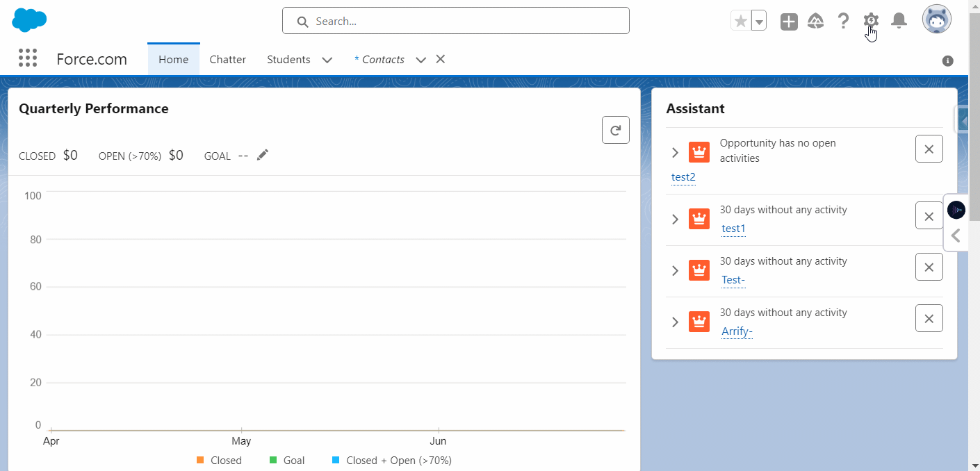Click the orange Closed legend swatch
Image resolution: width=980 pixels, height=471 pixels.
(x=200, y=460)
